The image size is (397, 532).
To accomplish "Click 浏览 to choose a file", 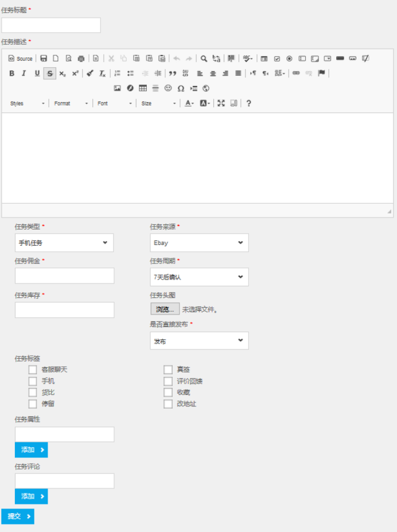I will click(165, 309).
